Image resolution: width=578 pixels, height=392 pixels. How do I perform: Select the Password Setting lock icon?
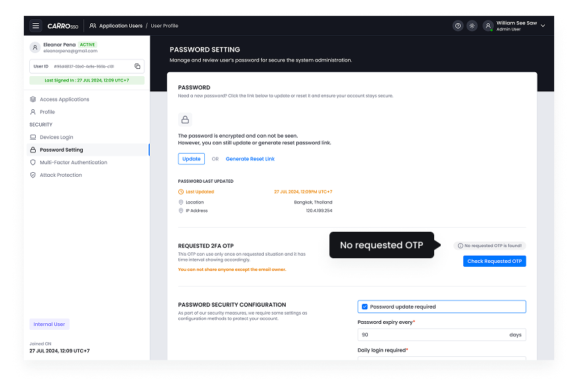point(34,150)
